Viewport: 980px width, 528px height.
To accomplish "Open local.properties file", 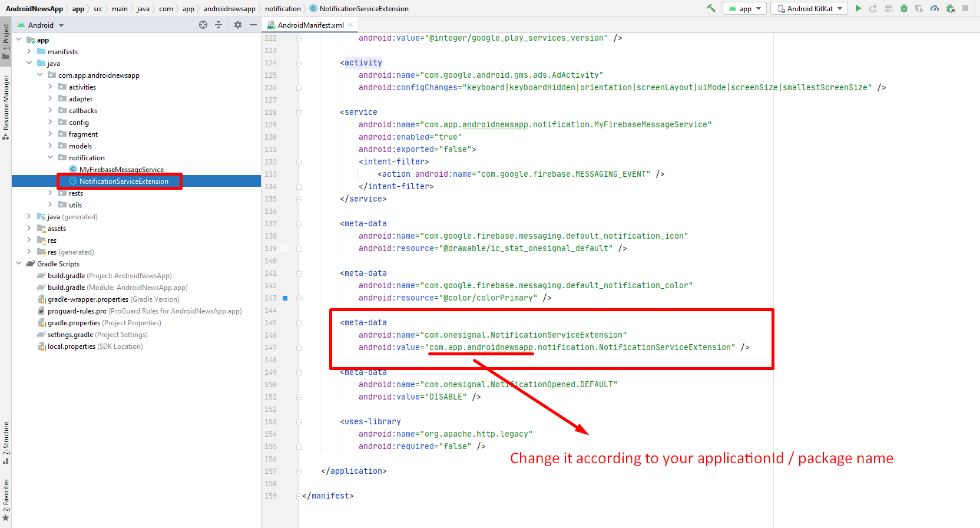I will click(x=95, y=346).
